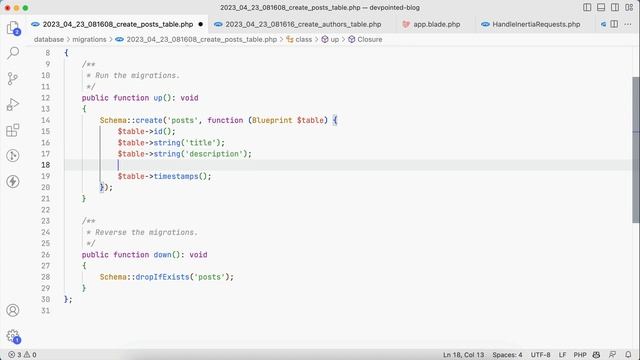Viewport: 640px width, 360px height.
Task: Click 'up()' function name on line 12
Action: point(162,98)
